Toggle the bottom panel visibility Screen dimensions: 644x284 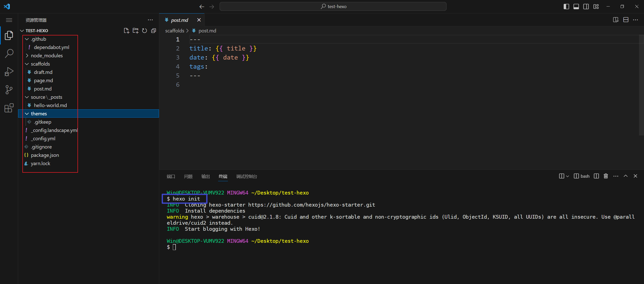(576, 7)
